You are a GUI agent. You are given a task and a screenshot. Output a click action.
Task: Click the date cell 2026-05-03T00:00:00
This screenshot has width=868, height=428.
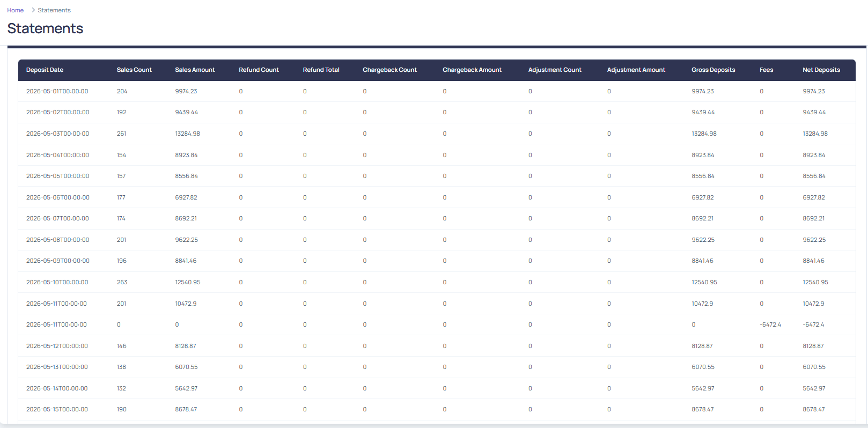[58, 134]
